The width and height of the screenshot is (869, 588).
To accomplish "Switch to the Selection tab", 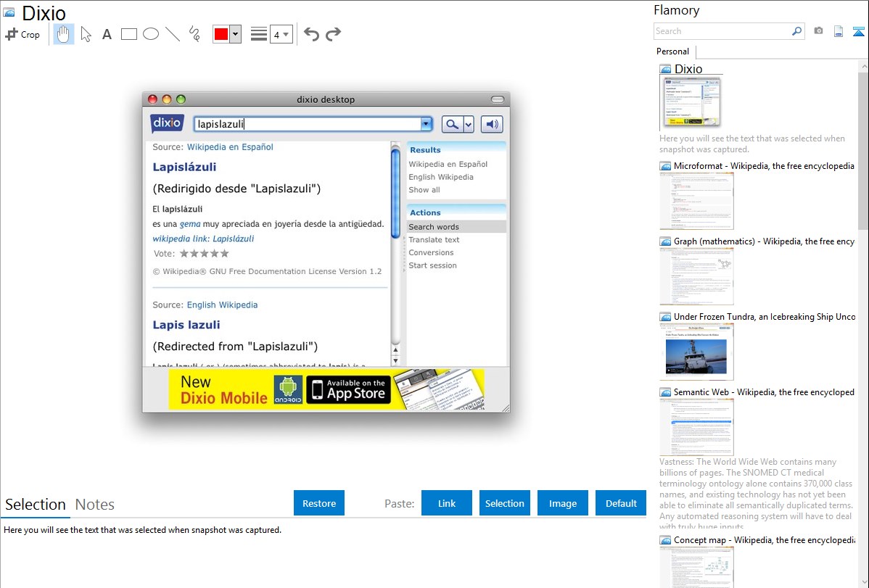I will [x=36, y=505].
